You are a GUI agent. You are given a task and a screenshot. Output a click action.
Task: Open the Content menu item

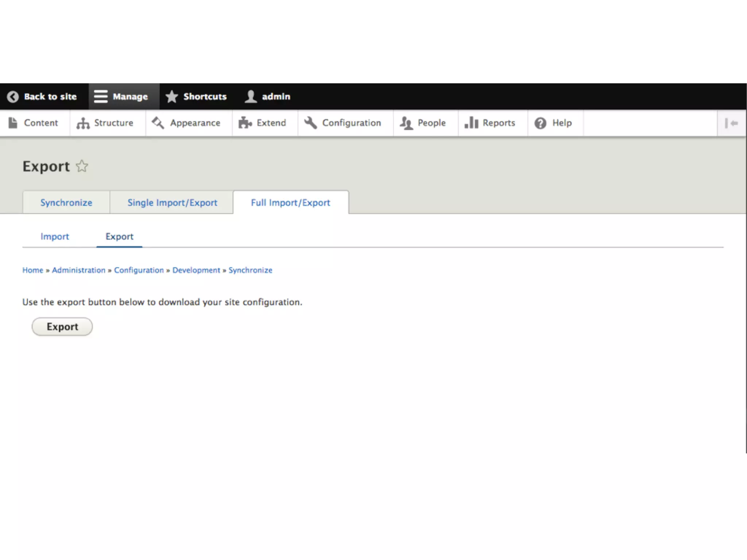click(x=40, y=123)
